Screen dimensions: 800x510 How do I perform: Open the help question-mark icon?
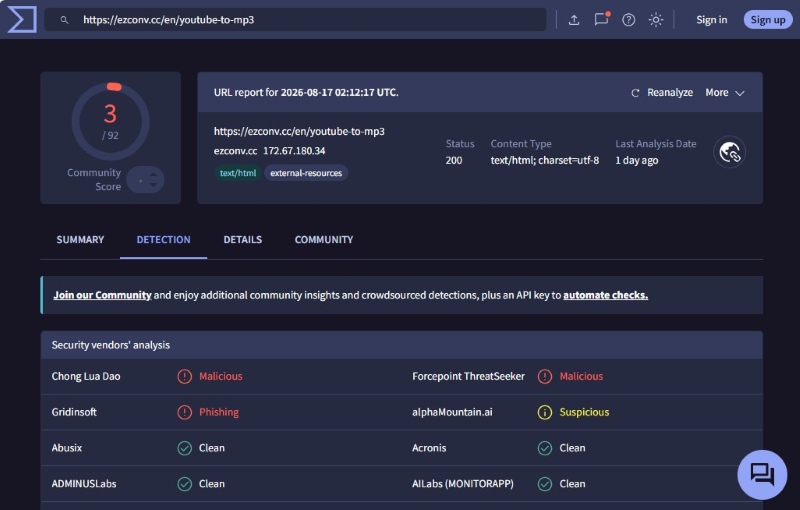(629, 20)
